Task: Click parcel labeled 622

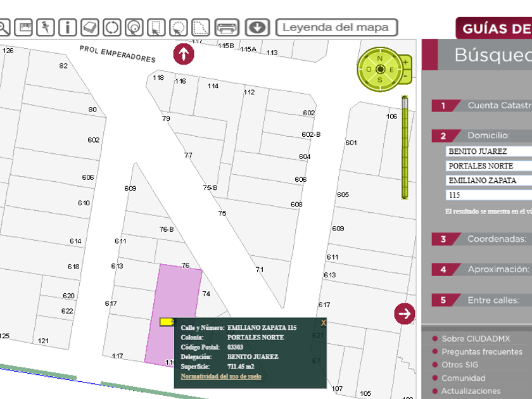Action: tap(67, 311)
